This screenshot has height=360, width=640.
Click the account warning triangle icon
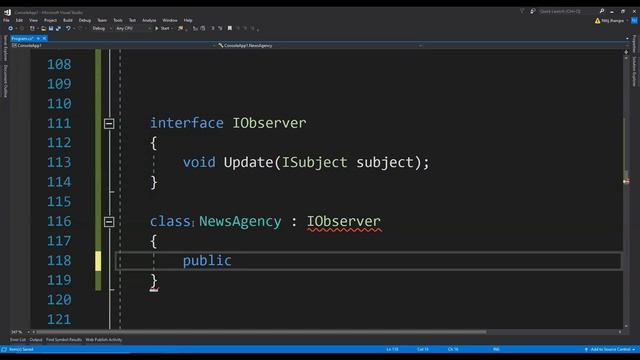[598, 21]
